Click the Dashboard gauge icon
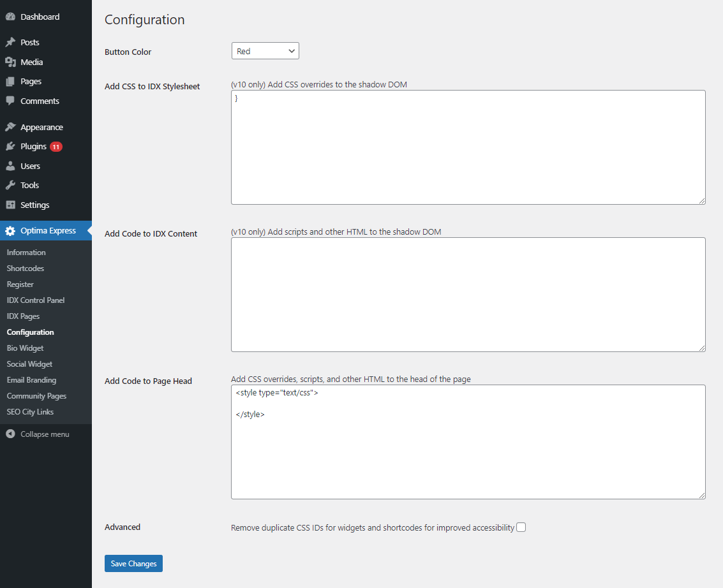 (10, 17)
